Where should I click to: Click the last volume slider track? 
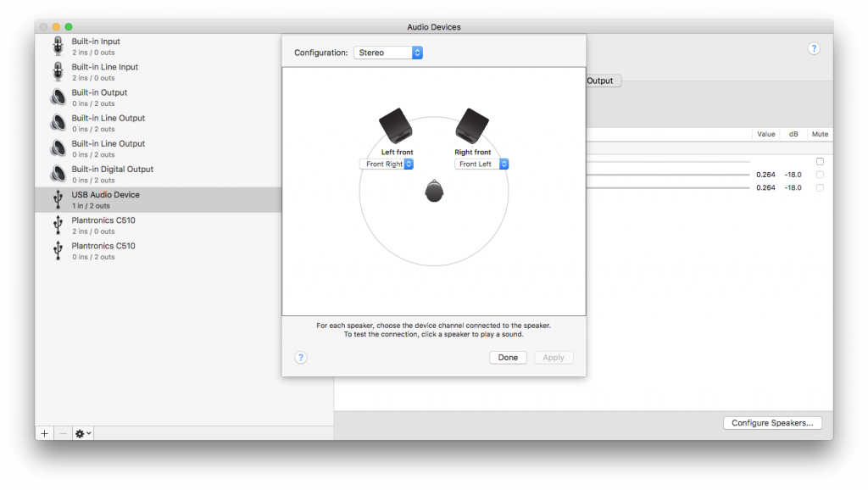tap(668, 187)
